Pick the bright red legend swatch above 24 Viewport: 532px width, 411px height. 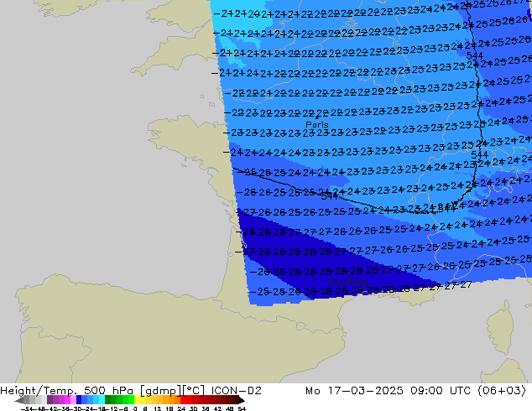pos(184,399)
